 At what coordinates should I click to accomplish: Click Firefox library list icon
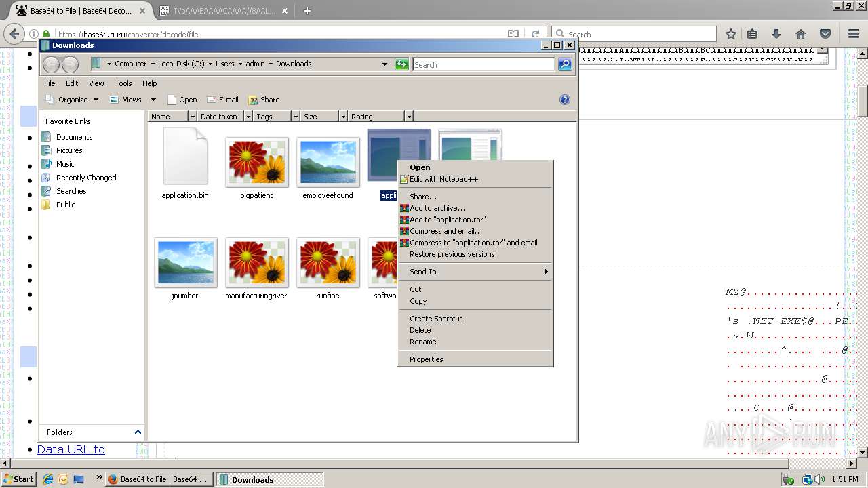752,34
